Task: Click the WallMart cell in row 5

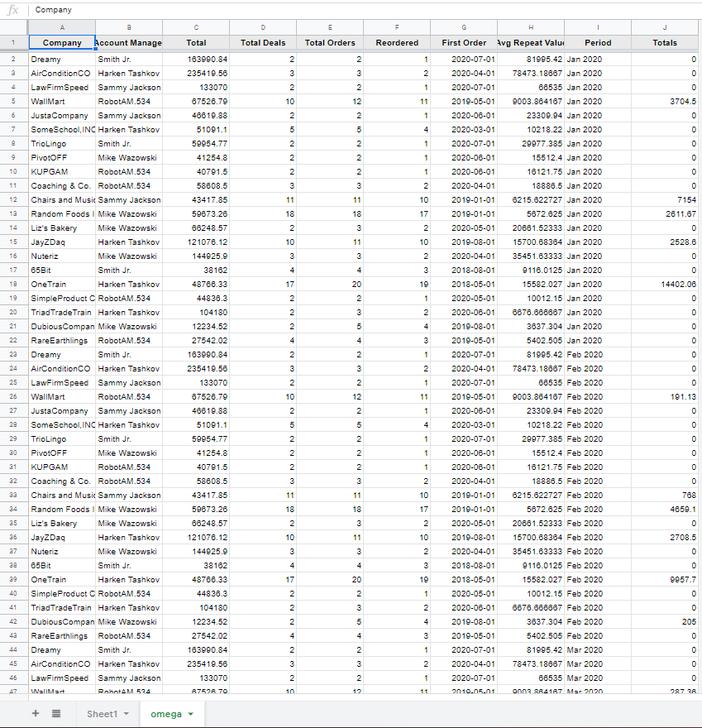Action: 62,101
